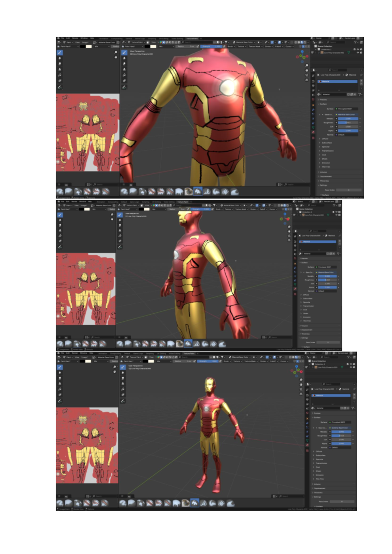Open Modifiers wrench tab in top screenshot

pos(313,109)
